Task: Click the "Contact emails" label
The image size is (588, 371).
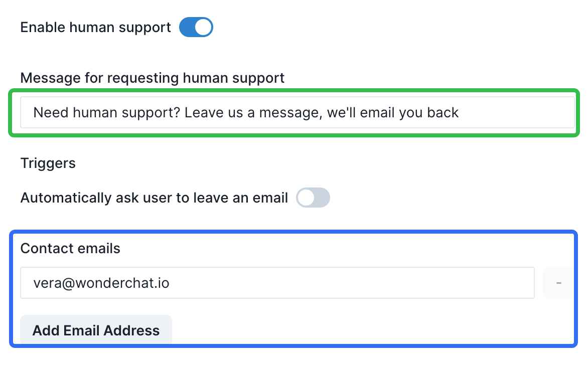Action: (70, 249)
